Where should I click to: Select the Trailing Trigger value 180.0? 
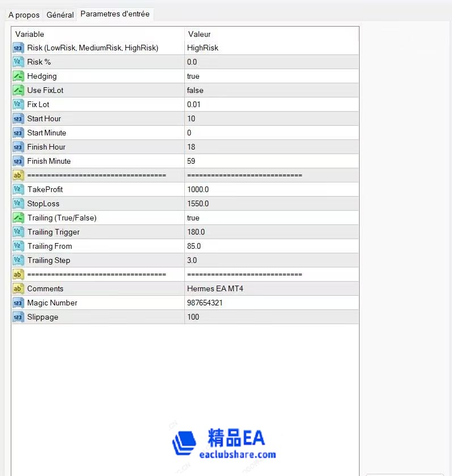coord(272,232)
